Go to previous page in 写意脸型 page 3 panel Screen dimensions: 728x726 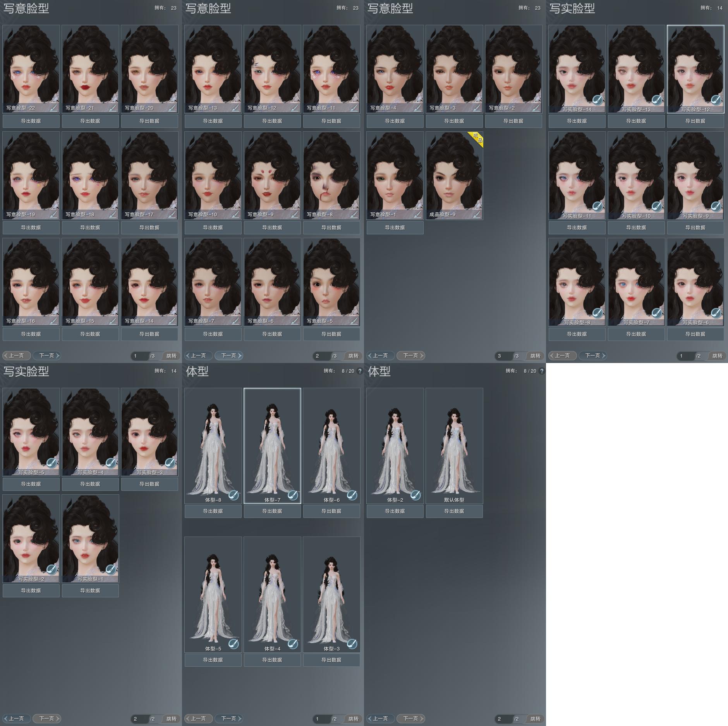click(x=380, y=355)
